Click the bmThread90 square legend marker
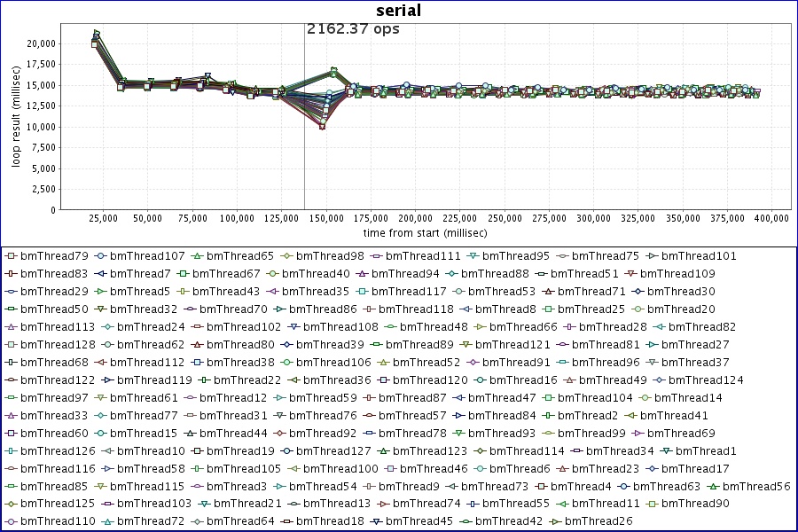Screen dimensions: 798x532 (652, 504)
